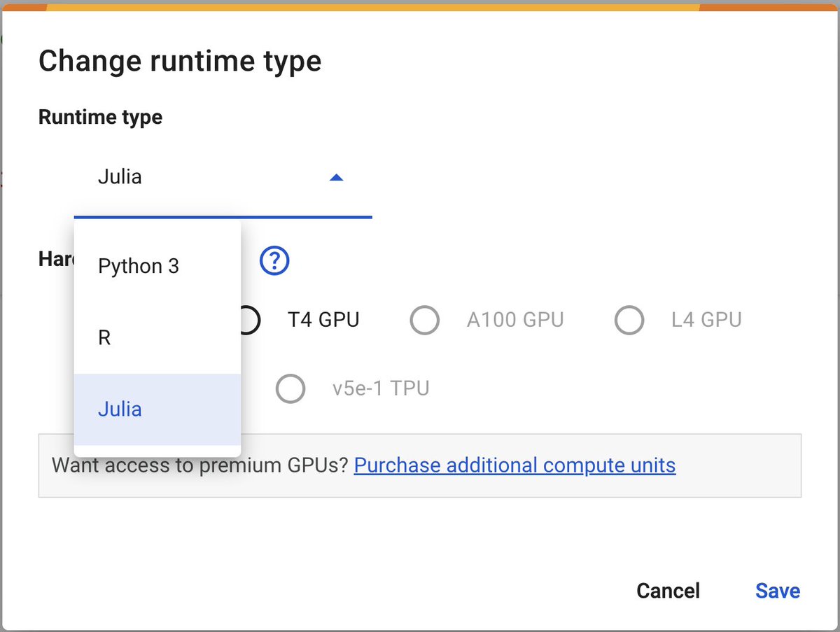Choose the highlighted Julia list option
The image size is (840, 632).
pos(157,409)
